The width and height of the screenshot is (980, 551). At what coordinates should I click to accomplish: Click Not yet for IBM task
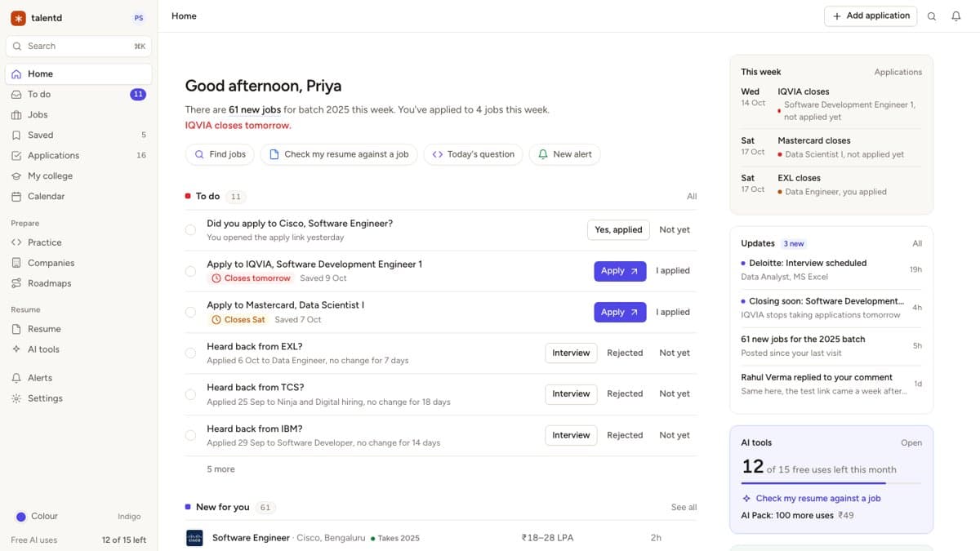point(675,435)
